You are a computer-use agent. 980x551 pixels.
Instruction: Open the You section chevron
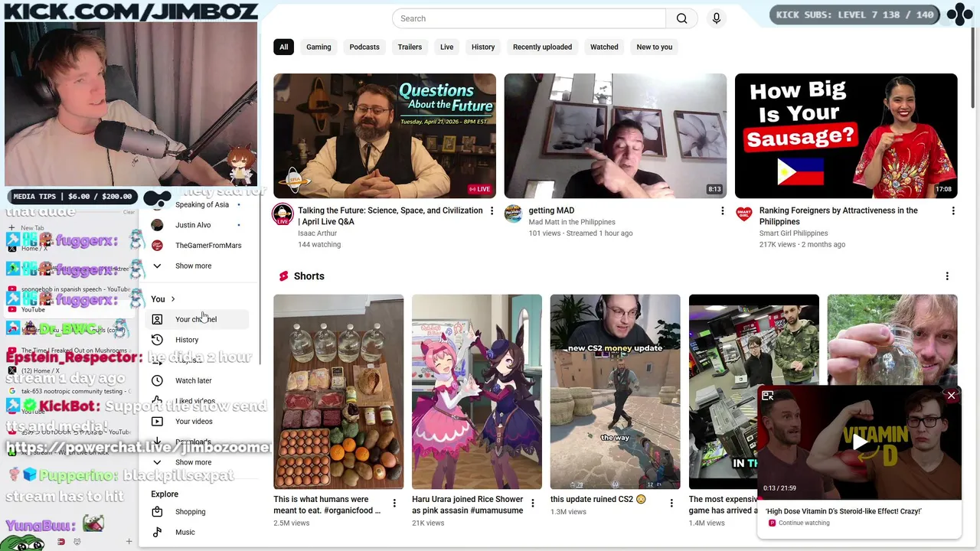click(x=173, y=299)
